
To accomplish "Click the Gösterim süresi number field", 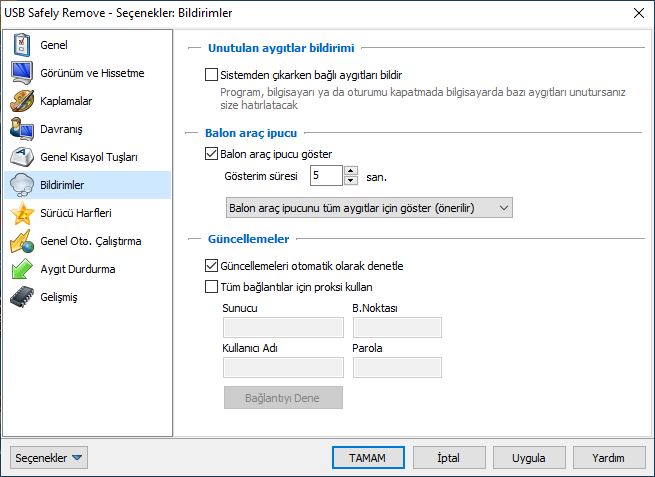I will [x=326, y=175].
